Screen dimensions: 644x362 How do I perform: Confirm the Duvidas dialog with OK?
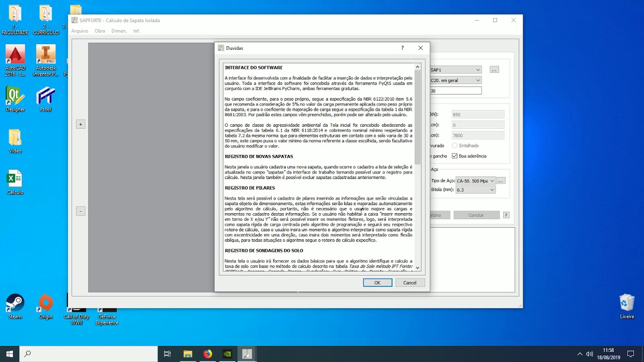click(377, 283)
